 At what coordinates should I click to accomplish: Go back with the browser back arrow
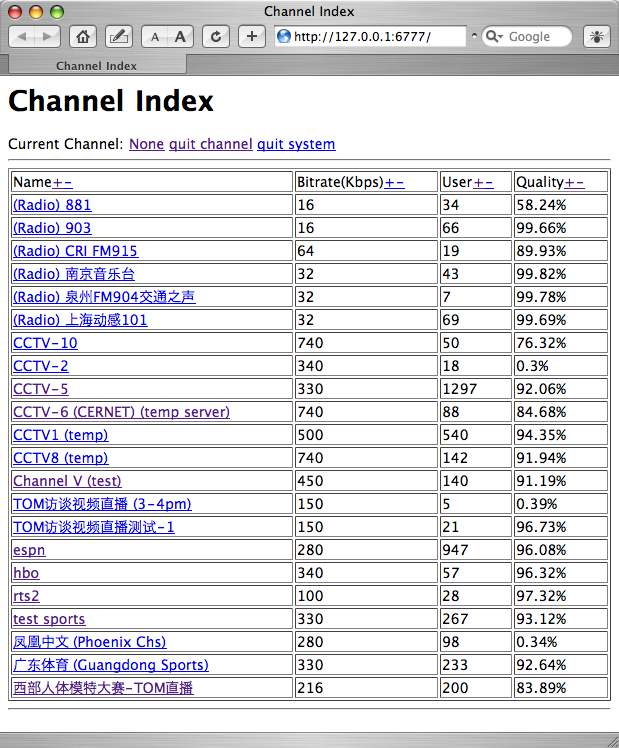point(22,36)
